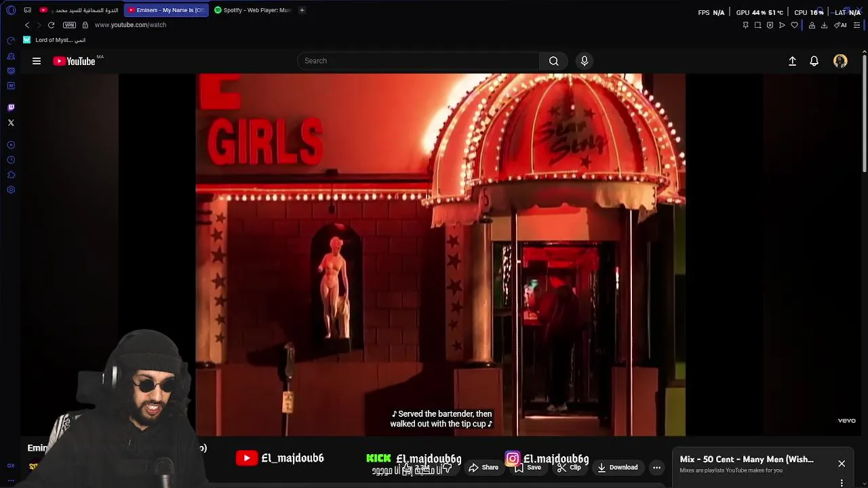Open GX Cleaner in sidebar
This screenshot has height=488, width=868.
click(x=11, y=56)
